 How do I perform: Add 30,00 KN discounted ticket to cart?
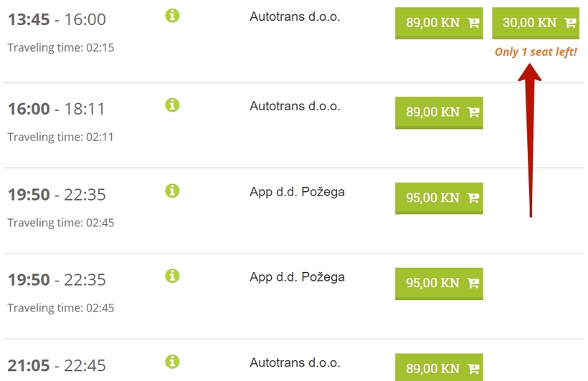(536, 23)
